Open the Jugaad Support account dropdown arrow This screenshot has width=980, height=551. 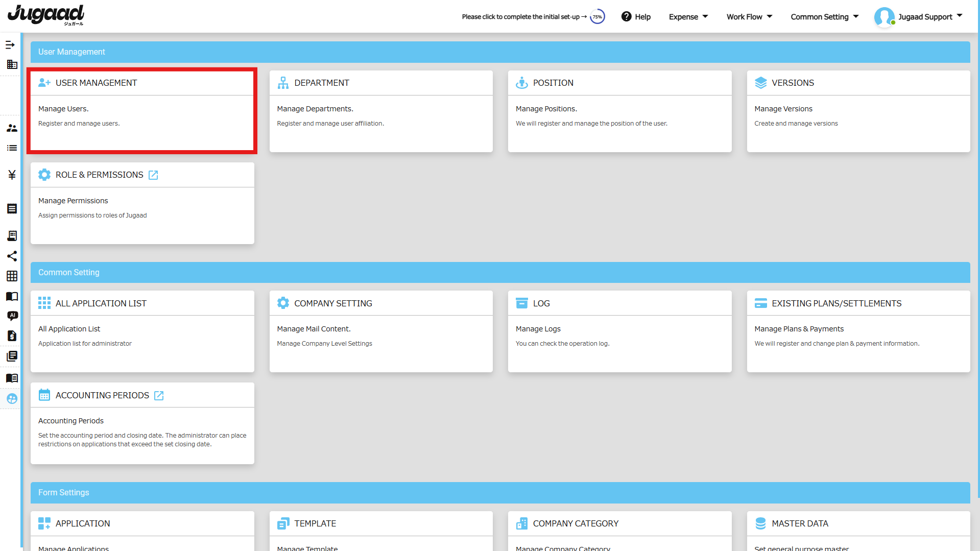960,16
